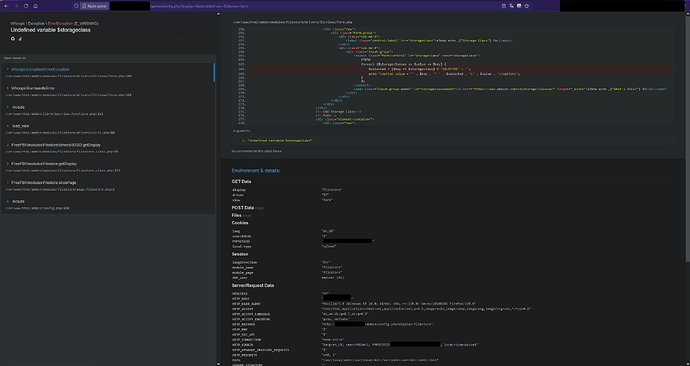This screenshot has width=690, height=366.
Task: Select the load_view stack frame
Action: [108, 129]
